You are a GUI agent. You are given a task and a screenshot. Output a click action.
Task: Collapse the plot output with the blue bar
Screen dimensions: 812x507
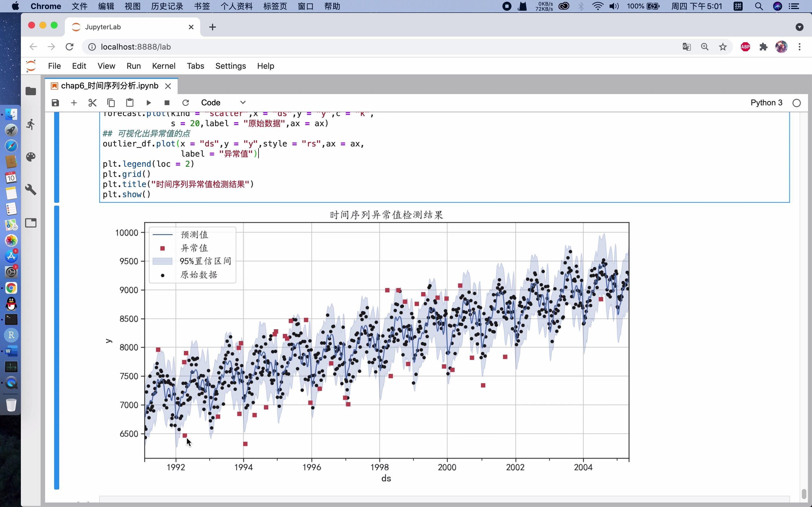click(57, 347)
